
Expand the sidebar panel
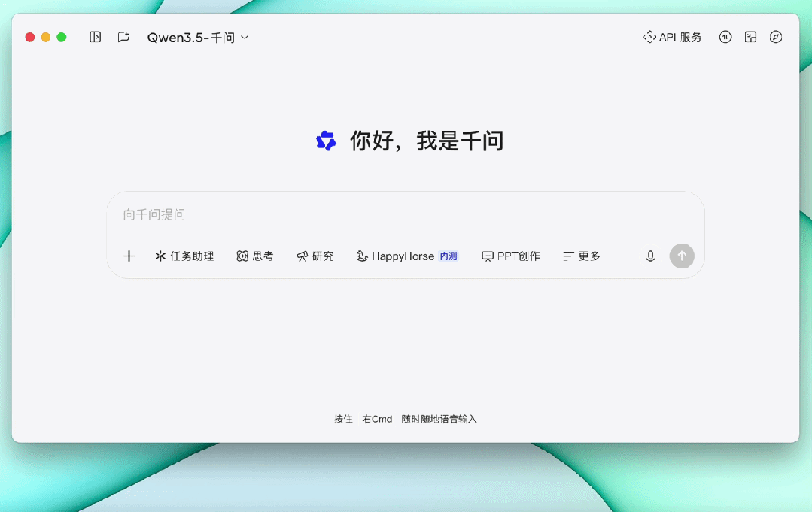96,38
